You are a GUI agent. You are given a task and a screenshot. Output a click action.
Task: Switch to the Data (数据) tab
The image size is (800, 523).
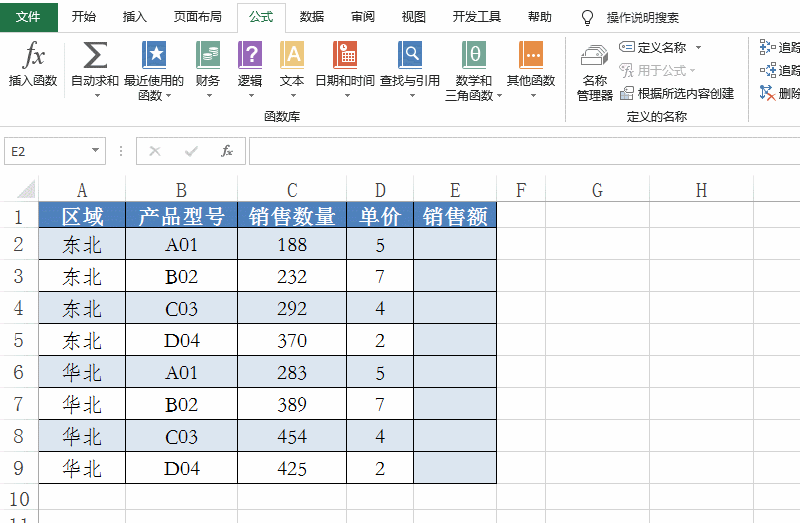312,17
